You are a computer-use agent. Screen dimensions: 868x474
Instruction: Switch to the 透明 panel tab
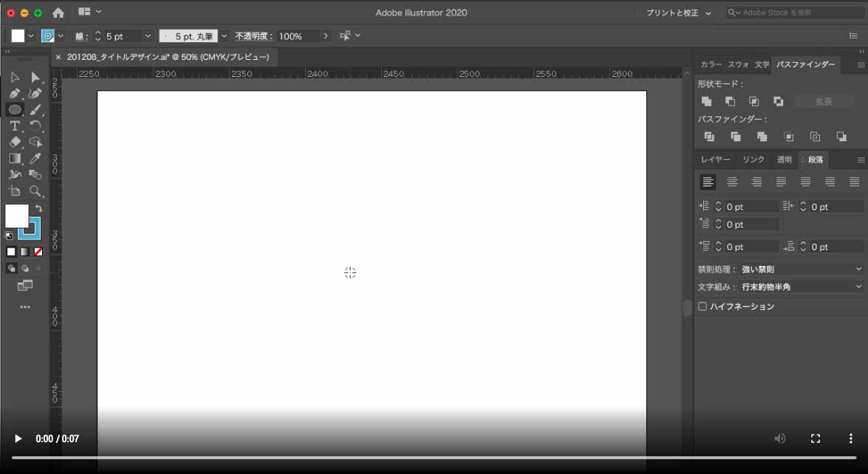tap(784, 160)
